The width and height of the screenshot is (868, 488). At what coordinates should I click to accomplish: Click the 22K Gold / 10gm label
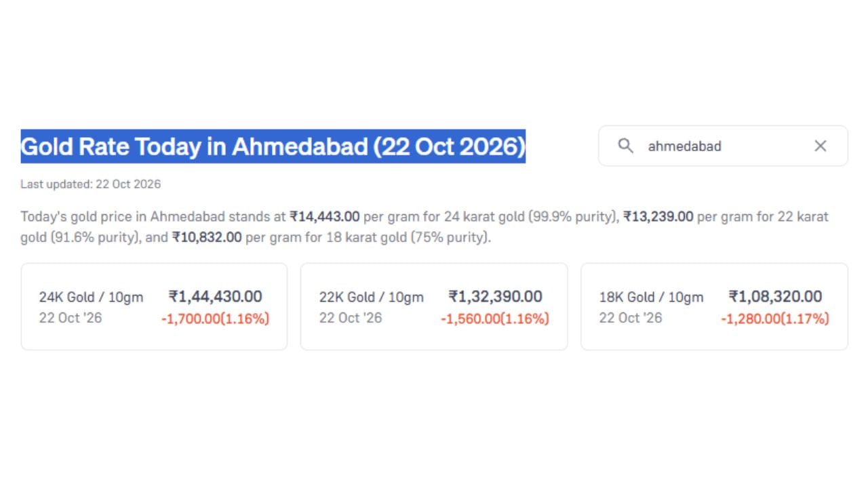[x=372, y=297]
